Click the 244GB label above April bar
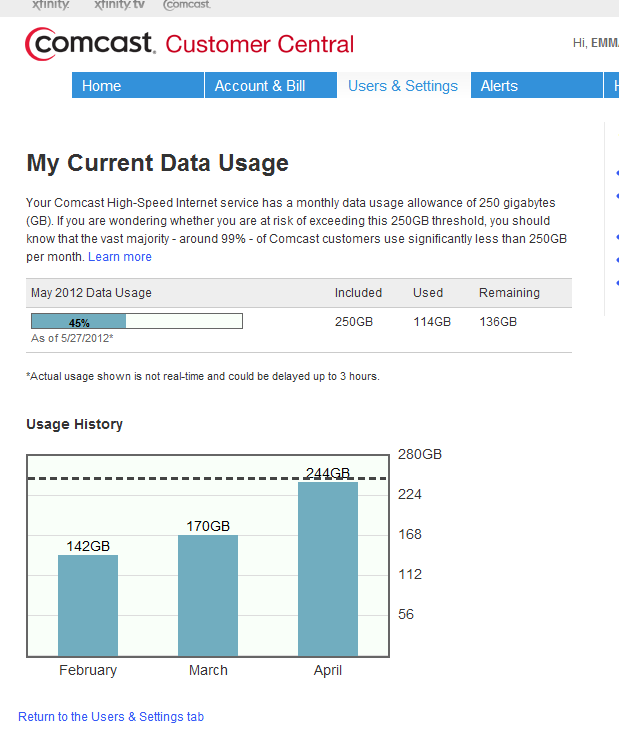619x738 pixels. 328,474
